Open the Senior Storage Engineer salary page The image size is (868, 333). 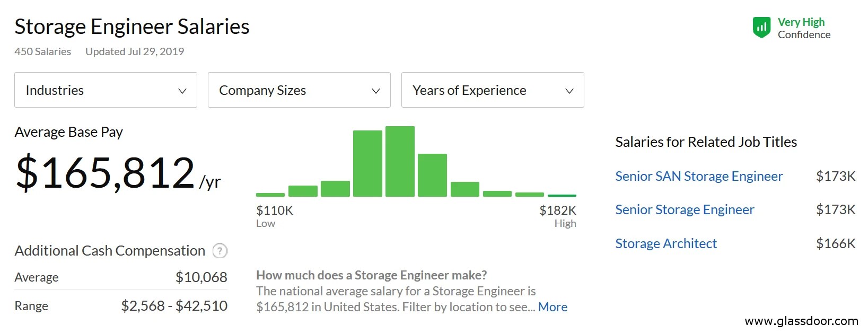coord(685,209)
